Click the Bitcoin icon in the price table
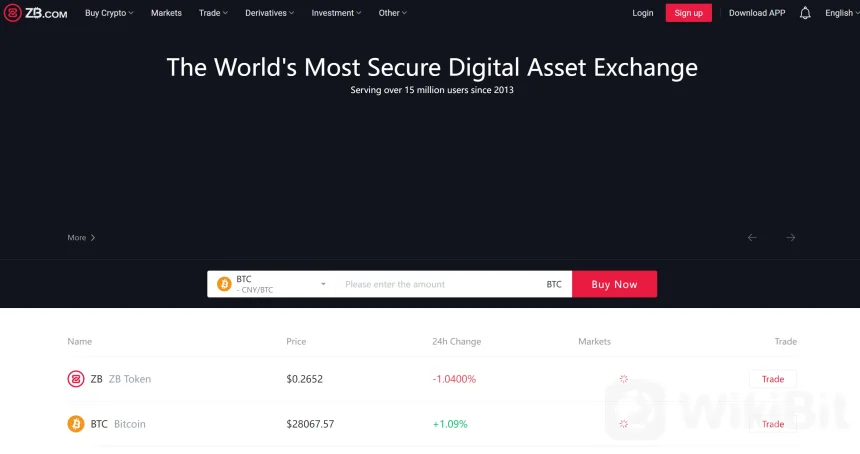860x454 pixels. point(76,424)
